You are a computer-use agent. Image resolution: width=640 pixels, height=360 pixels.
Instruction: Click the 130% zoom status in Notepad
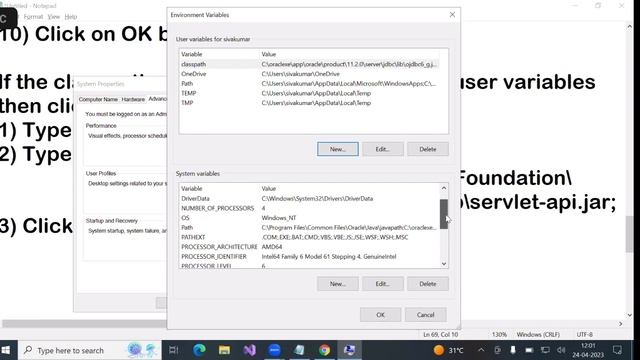click(499, 335)
